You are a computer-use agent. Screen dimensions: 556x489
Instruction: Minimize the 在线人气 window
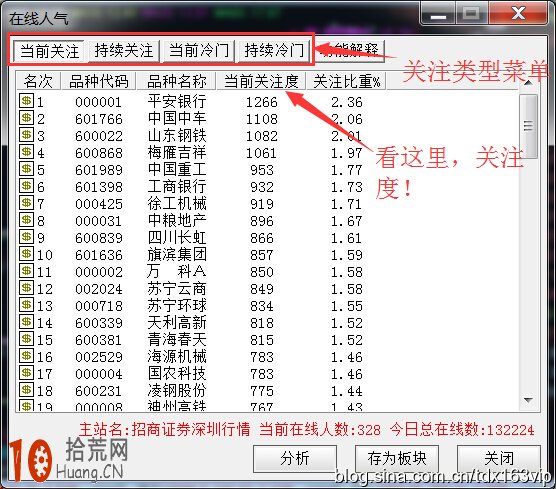(x=438, y=14)
